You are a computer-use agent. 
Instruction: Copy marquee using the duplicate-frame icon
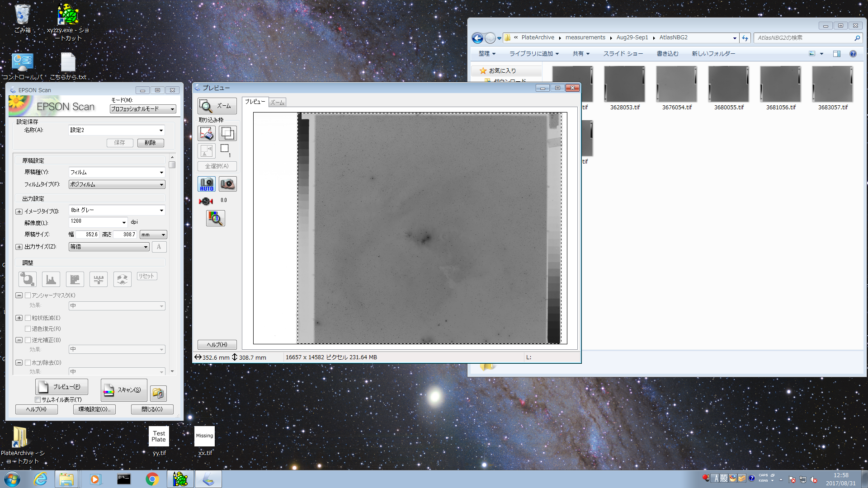click(x=227, y=133)
